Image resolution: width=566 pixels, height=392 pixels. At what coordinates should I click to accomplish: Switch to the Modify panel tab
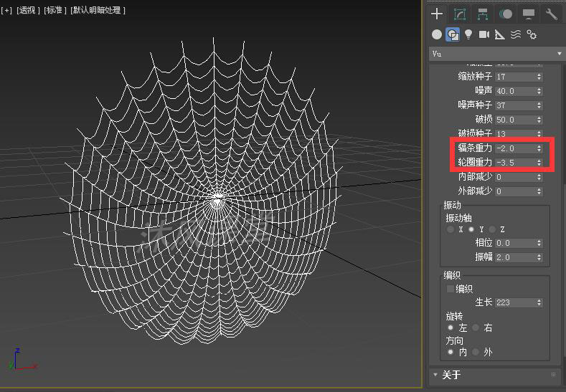459,14
